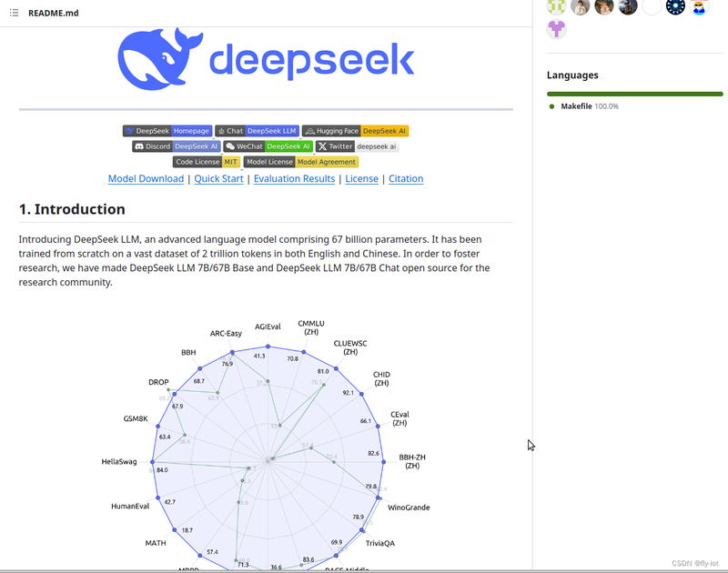Jump to the Quick Start section

click(218, 179)
